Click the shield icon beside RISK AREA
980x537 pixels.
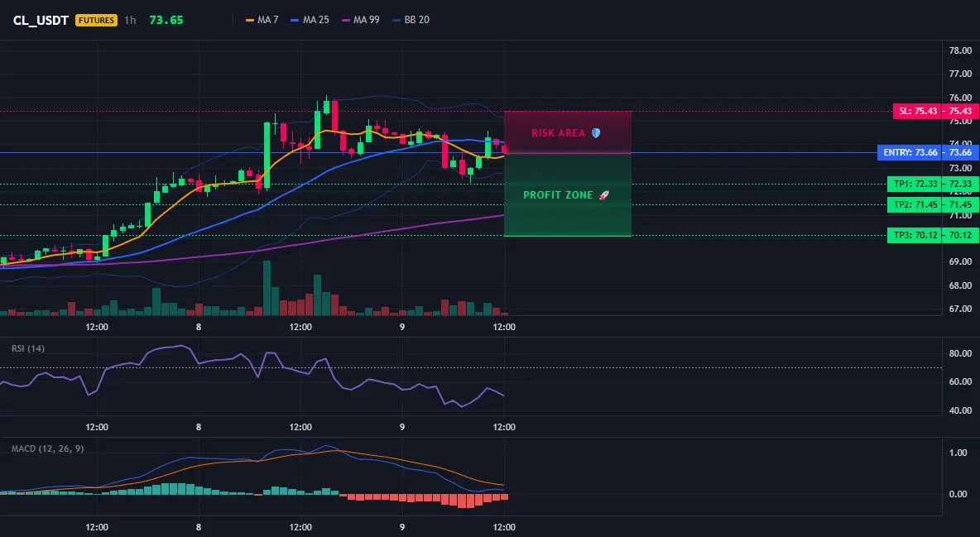pos(596,133)
